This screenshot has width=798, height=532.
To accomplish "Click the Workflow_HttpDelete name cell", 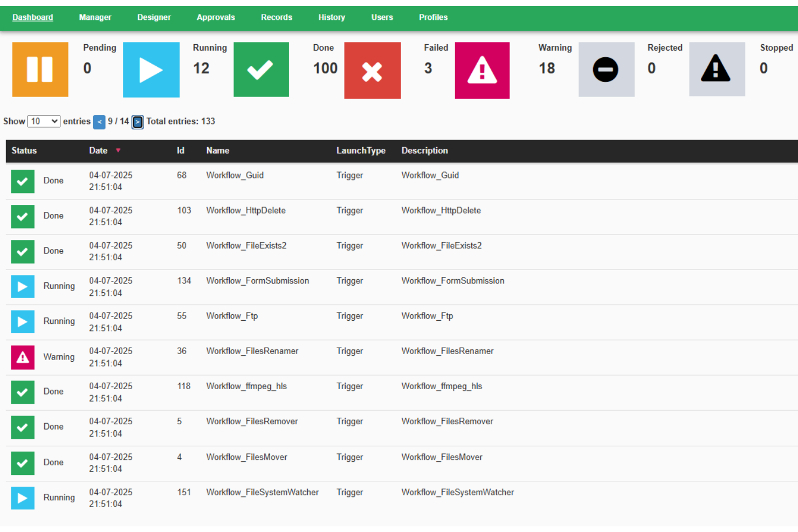I will 246,210.
